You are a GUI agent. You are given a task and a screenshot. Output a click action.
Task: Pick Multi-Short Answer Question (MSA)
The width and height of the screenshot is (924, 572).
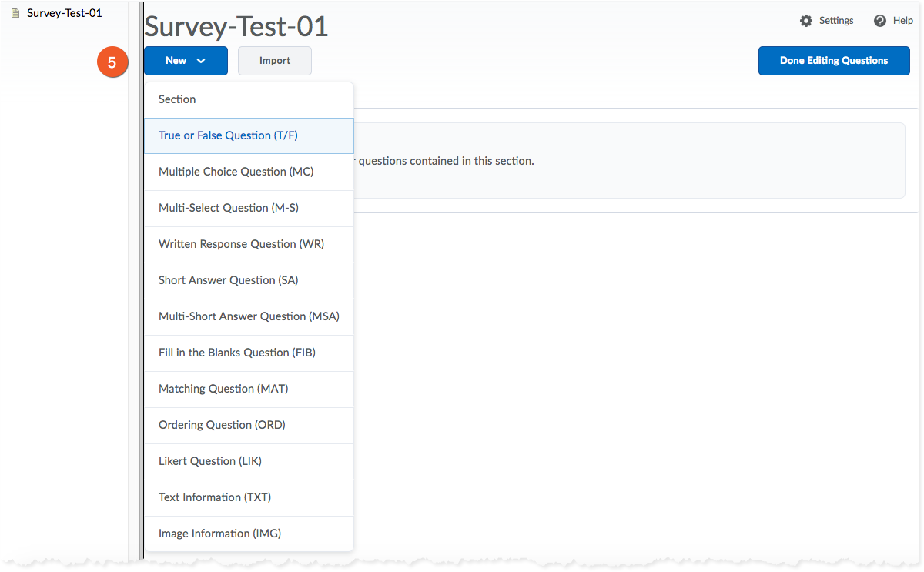249,316
